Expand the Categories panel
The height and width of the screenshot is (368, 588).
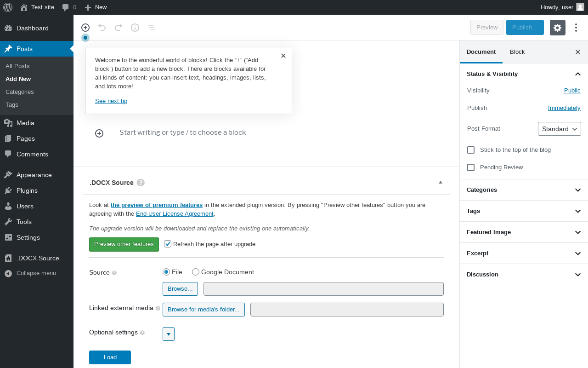click(x=524, y=190)
